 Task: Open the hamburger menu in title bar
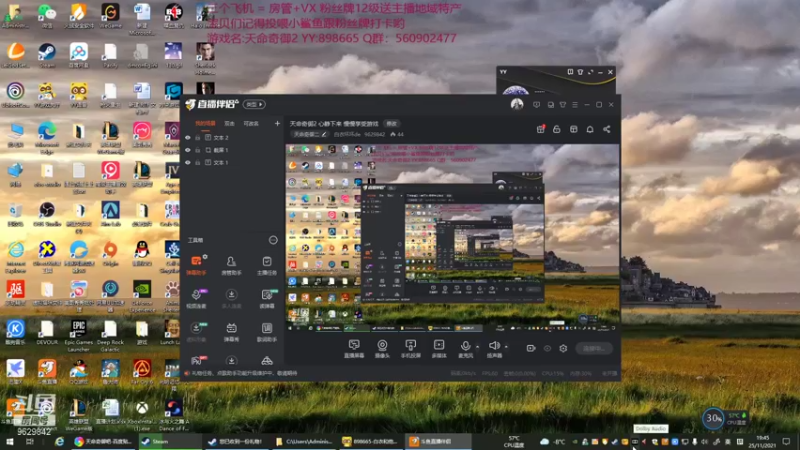(x=575, y=105)
